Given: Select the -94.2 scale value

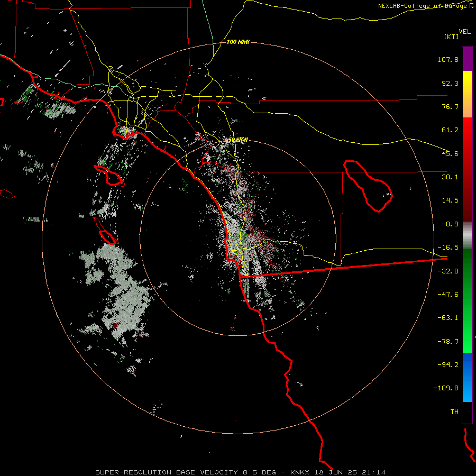Looking at the screenshot, I should (x=448, y=365).
